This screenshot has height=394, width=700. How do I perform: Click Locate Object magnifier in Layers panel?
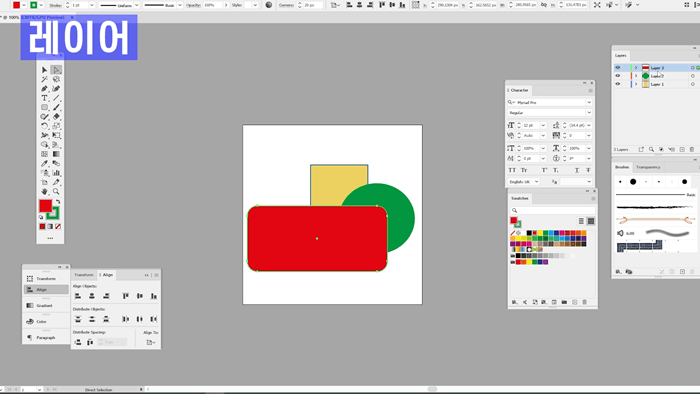(x=651, y=149)
